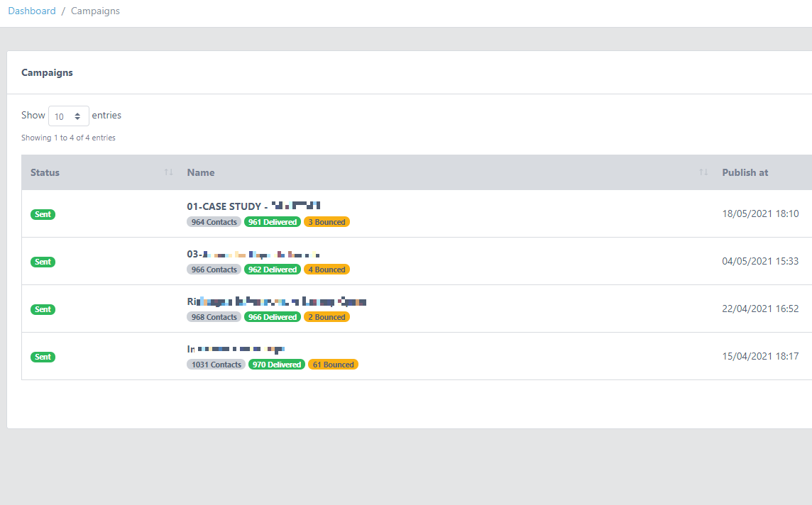Viewport: 812px width, 505px height.
Task: Click the 961 Delivered badge
Action: click(x=272, y=221)
